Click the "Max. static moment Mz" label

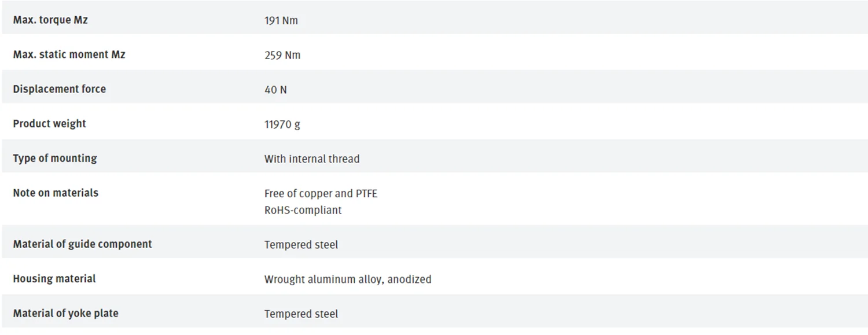point(69,55)
